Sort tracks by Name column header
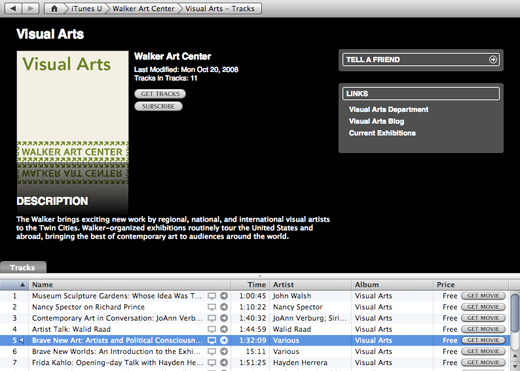The height and width of the screenshot is (371, 520). 130,285
